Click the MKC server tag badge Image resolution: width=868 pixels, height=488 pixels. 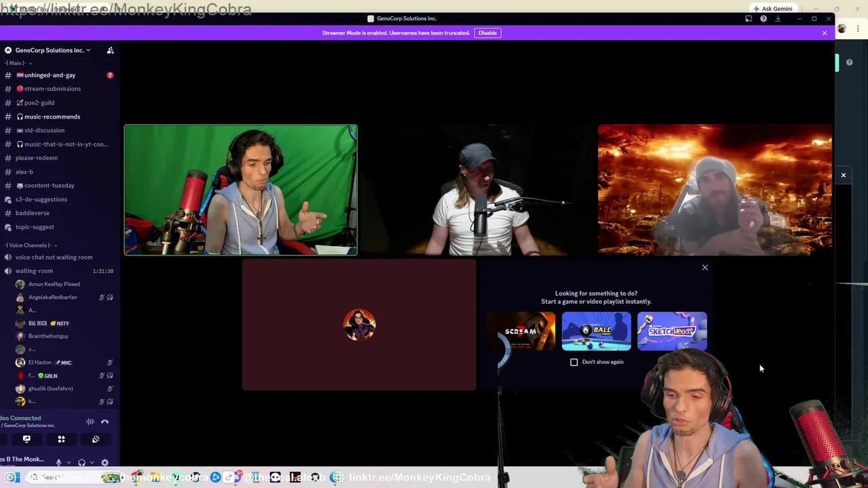[x=63, y=363]
